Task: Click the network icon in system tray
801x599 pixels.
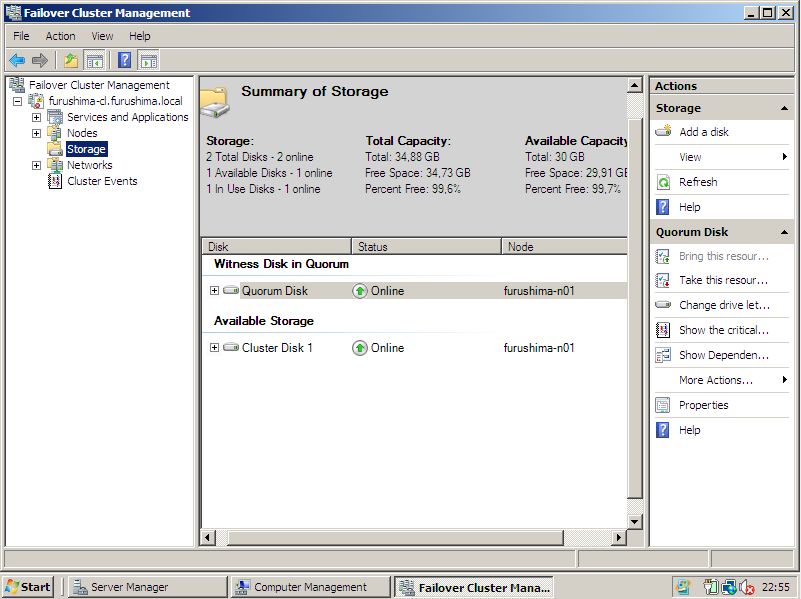Action: (729, 587)
